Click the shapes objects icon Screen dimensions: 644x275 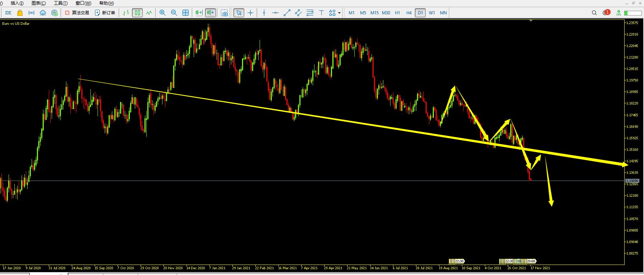coord(332,13)
